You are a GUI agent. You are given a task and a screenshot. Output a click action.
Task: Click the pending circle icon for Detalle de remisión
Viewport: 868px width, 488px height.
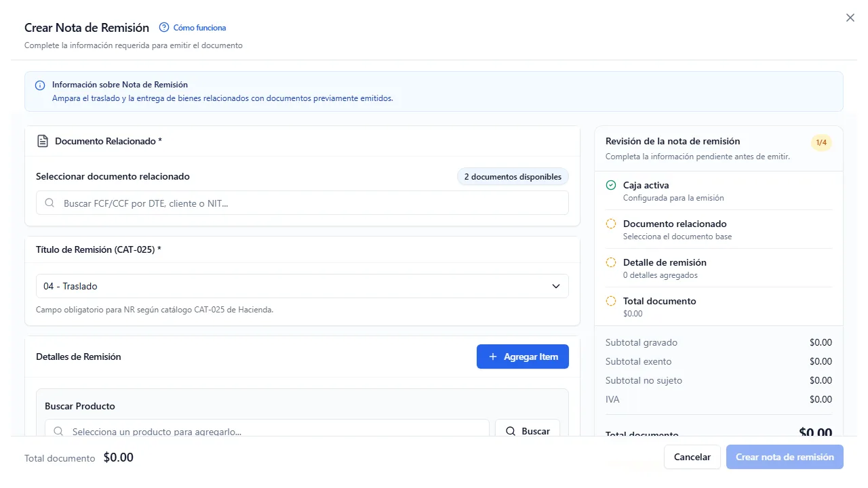tap(611, 262)
